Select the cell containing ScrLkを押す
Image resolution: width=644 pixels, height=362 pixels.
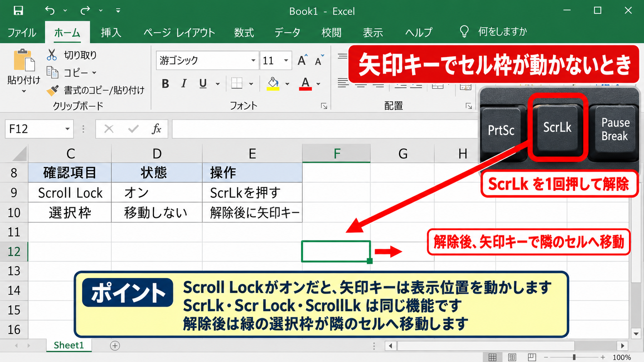(252, 192)
